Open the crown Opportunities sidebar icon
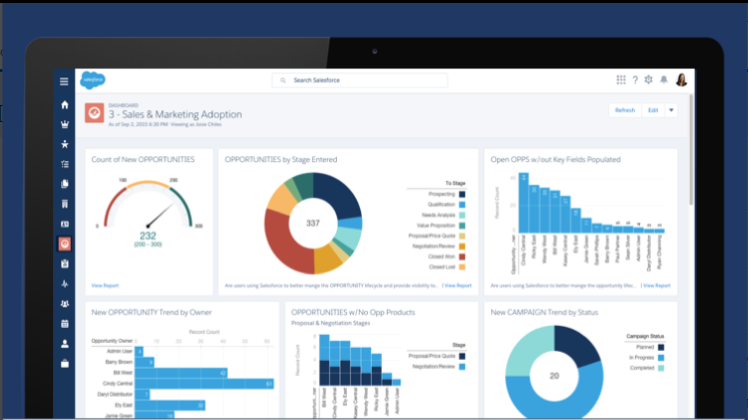 [64, 125]
